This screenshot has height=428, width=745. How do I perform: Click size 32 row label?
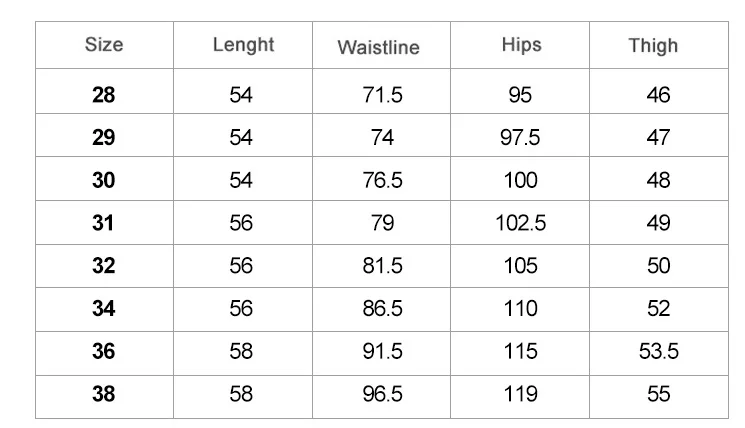[x=104, y=266]
